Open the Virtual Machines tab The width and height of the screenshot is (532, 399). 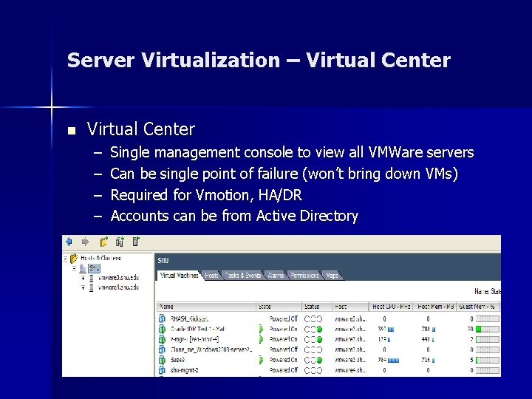(179, 275)
